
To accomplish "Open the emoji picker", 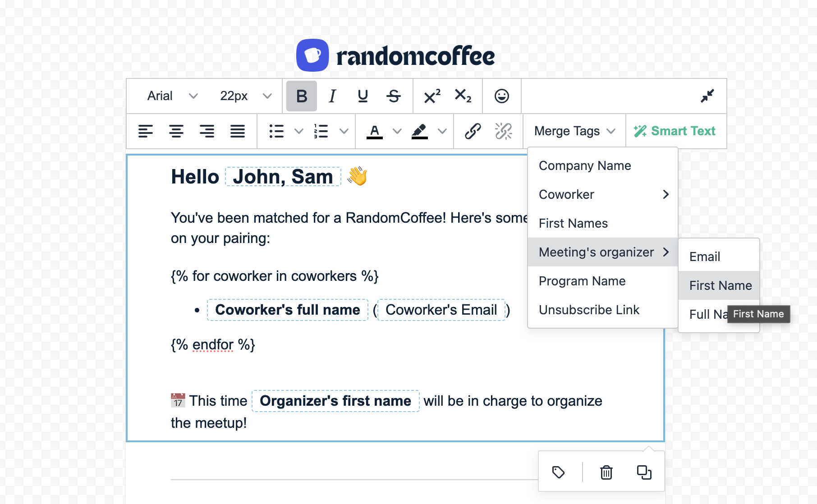I will tap(502, 96).
